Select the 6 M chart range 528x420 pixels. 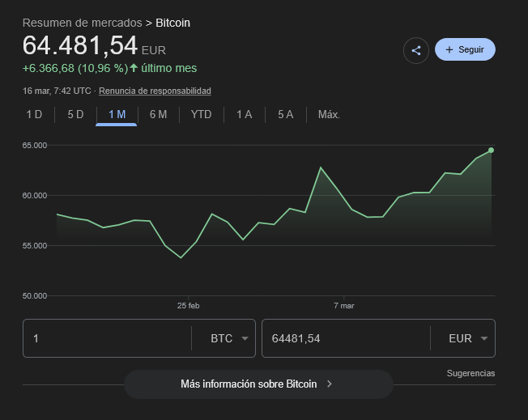point(158,114)
